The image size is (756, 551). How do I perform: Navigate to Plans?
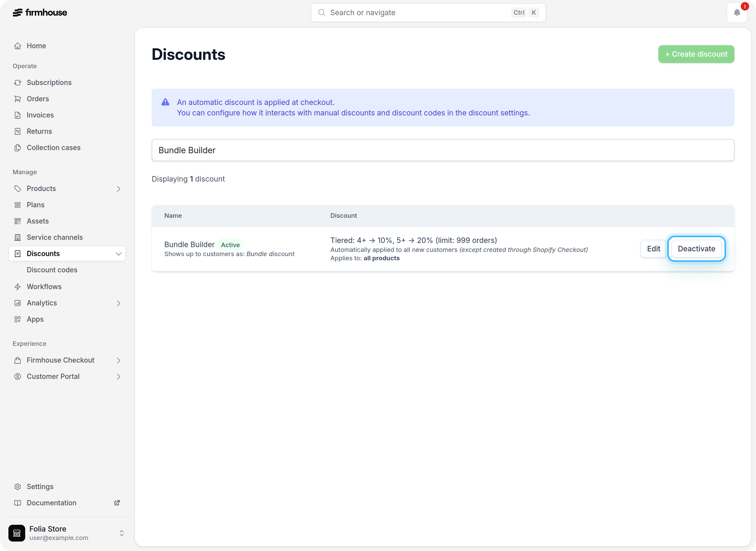coord(67,205)
